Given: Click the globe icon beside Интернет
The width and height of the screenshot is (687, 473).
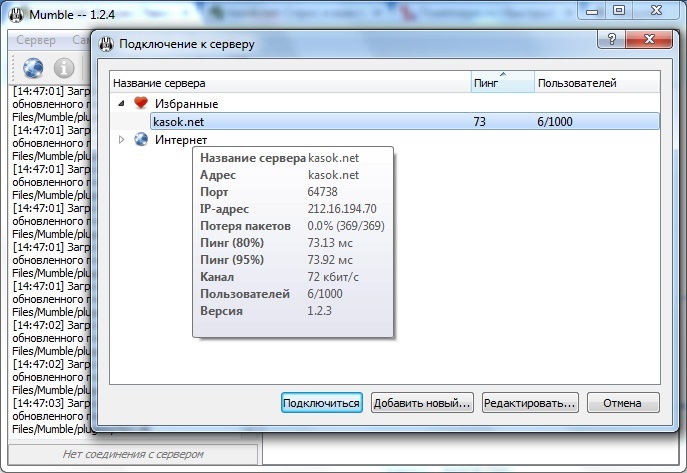Looking at the screenshot, I should point(141,139).
